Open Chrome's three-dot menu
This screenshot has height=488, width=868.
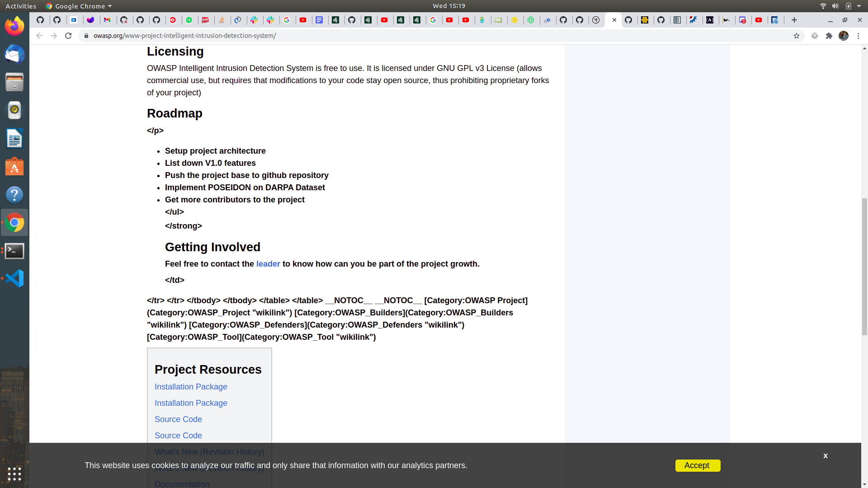(x=858, y=36)
